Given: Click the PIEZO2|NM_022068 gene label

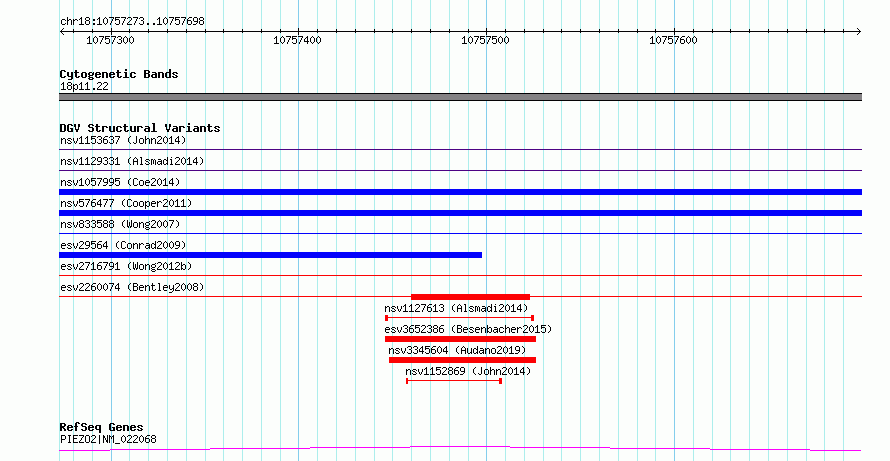Looking at the screenshot, I should click(108, 439).
